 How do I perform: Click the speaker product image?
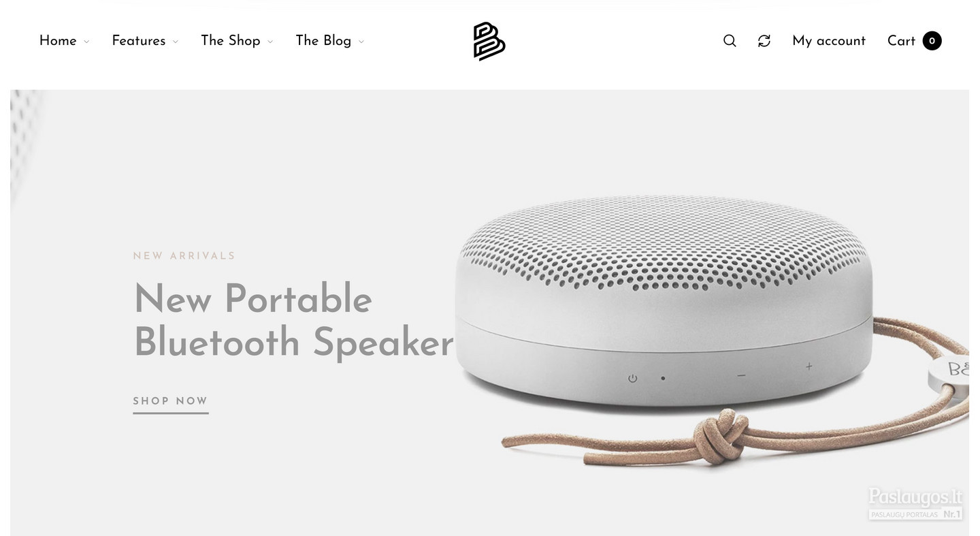(711, 327)
